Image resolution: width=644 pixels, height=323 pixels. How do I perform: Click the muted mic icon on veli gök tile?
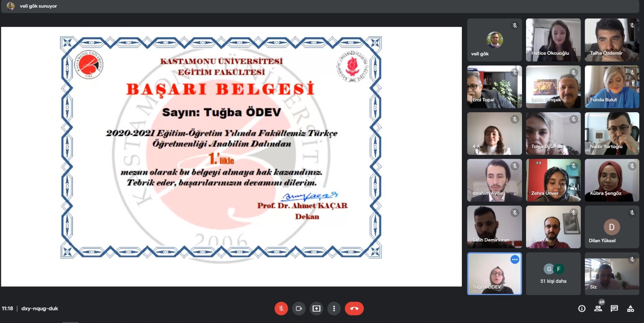[515, 26]
